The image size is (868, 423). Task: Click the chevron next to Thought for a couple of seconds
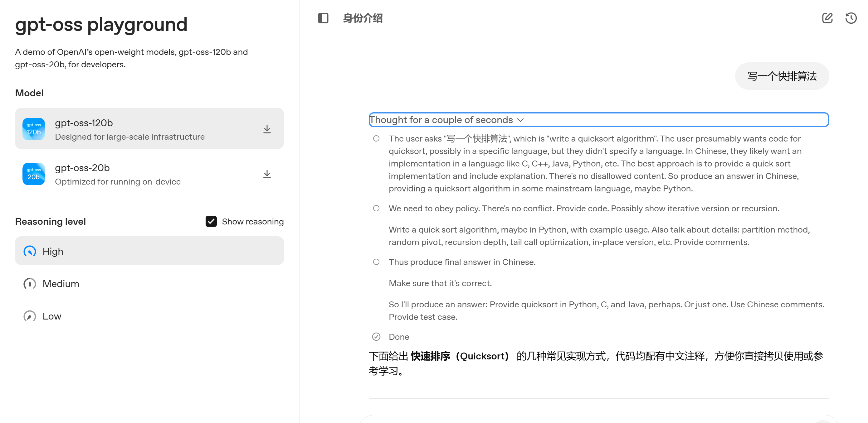coord(520,120)
